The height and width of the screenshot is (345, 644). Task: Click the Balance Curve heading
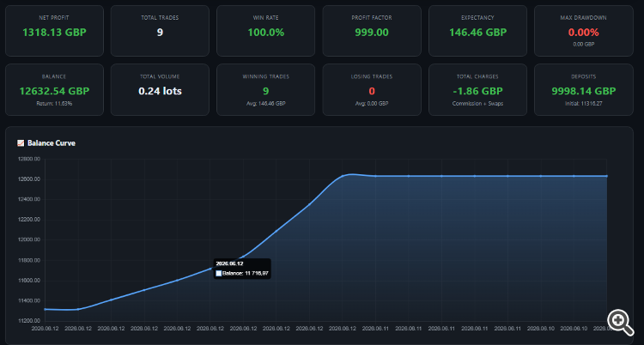[52, 143]
